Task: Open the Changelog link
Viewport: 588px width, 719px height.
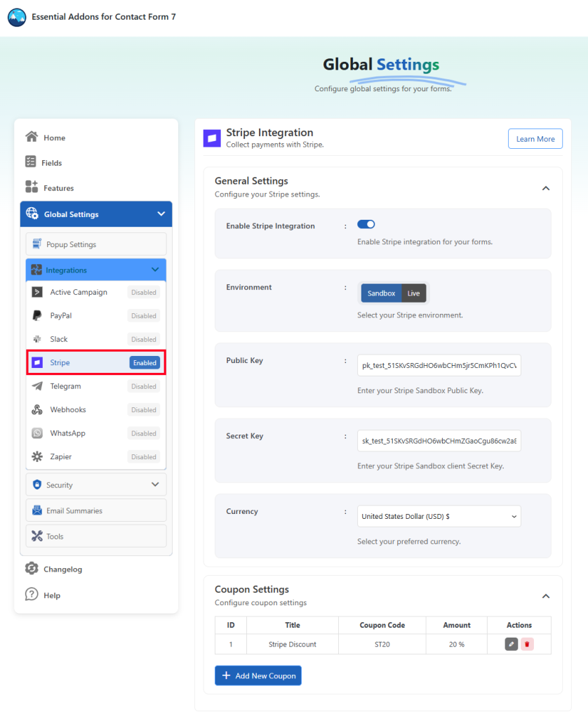Action: tap(62, 569)
